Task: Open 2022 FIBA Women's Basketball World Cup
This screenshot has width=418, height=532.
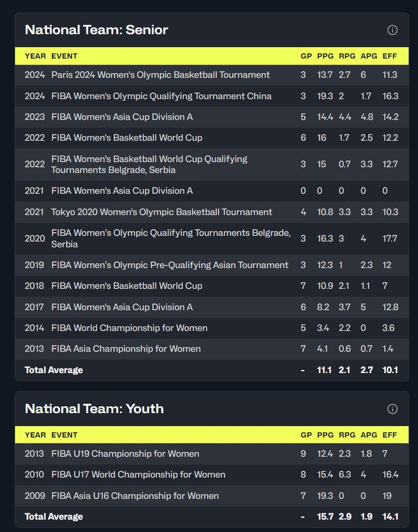Action: coord(127,137)
